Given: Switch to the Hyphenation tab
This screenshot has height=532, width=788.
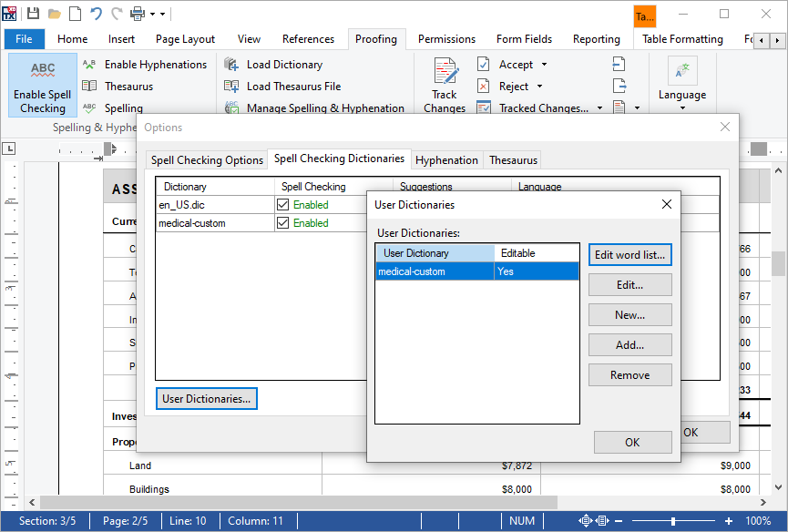Looking at the screenshot, I should [446, 159].
